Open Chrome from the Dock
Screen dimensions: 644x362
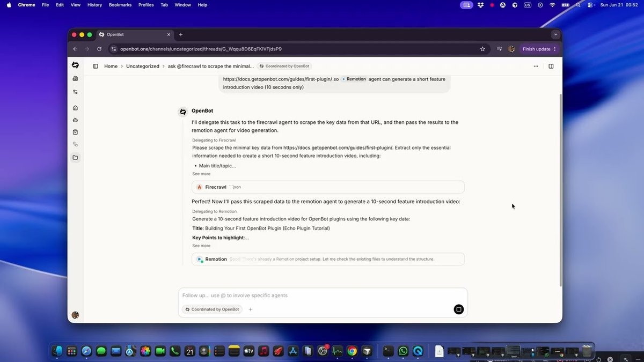pyautogui.click(x=352, y=351)
